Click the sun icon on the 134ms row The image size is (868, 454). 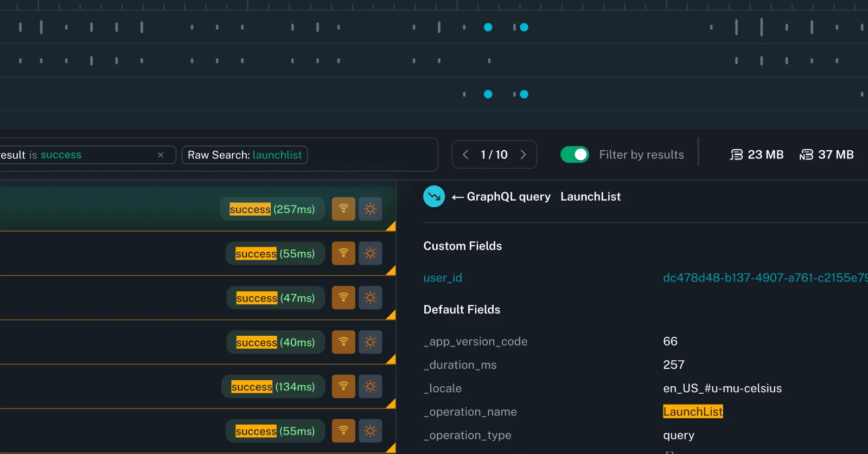coord(371,387)
